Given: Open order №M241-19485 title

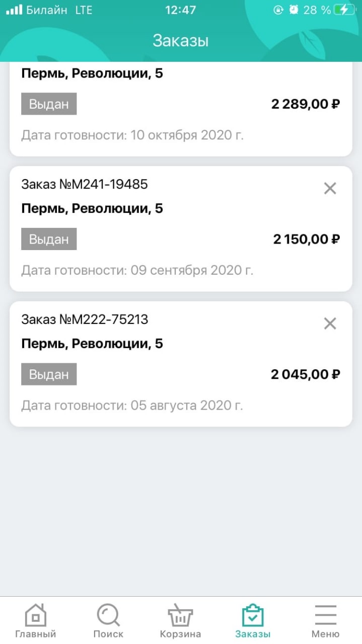Looking at the screenshot, I should 85,184.
